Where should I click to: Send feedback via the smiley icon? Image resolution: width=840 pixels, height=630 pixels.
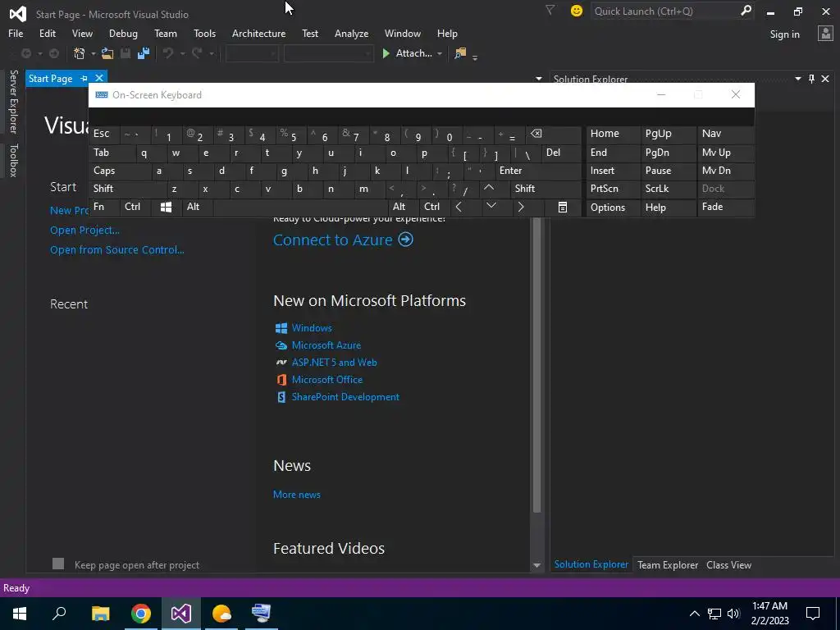577,11
